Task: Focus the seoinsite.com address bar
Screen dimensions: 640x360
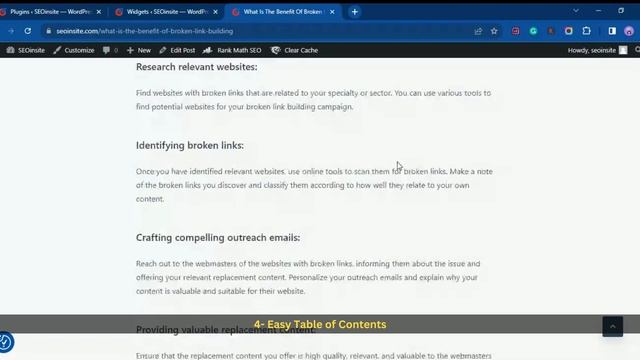Action: tap(261, 31)
